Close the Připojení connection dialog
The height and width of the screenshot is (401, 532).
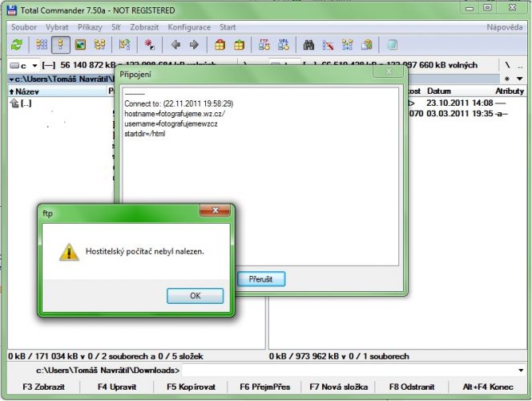[x=389, y=71]
